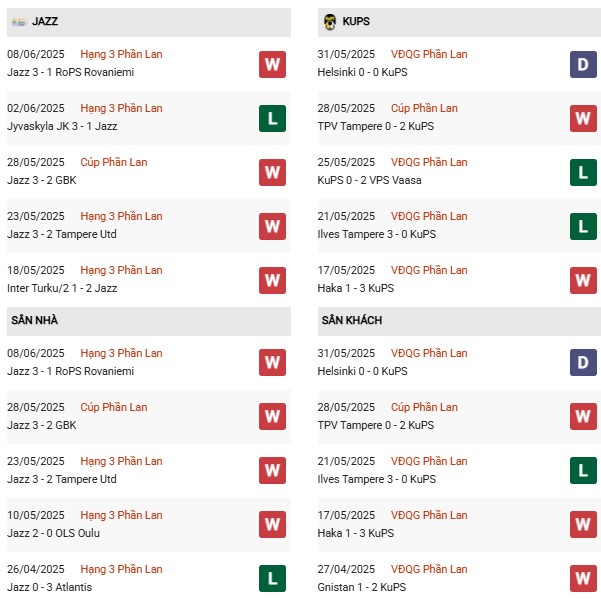Click L badge for KuPS vs VPS Vaasa
Screen dimensions: 601x603
click(x=583, y=172)
